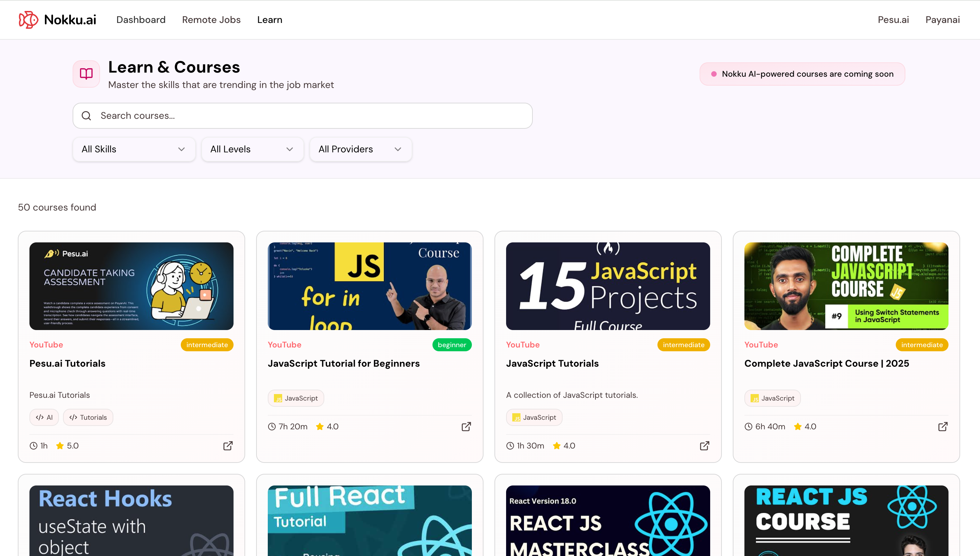Open JavaScript Tutorial for Beginners course title
The image size is (980, 556).
click(344, 364)
